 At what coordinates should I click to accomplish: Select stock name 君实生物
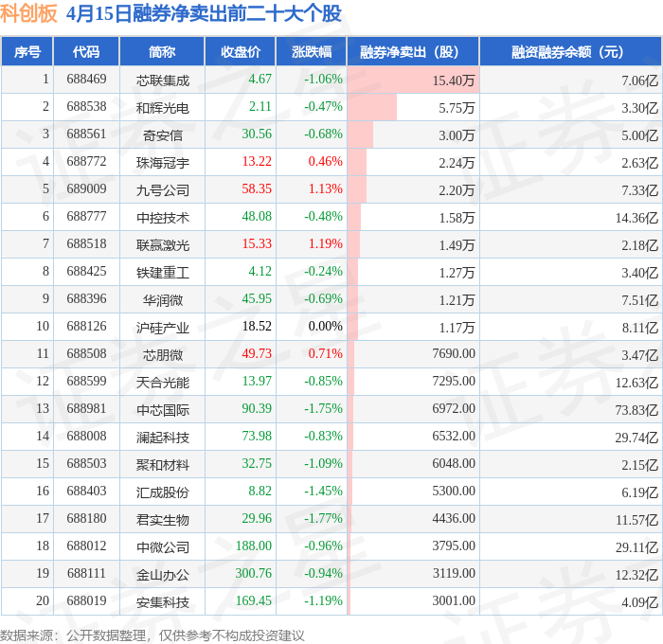point(162,520)
